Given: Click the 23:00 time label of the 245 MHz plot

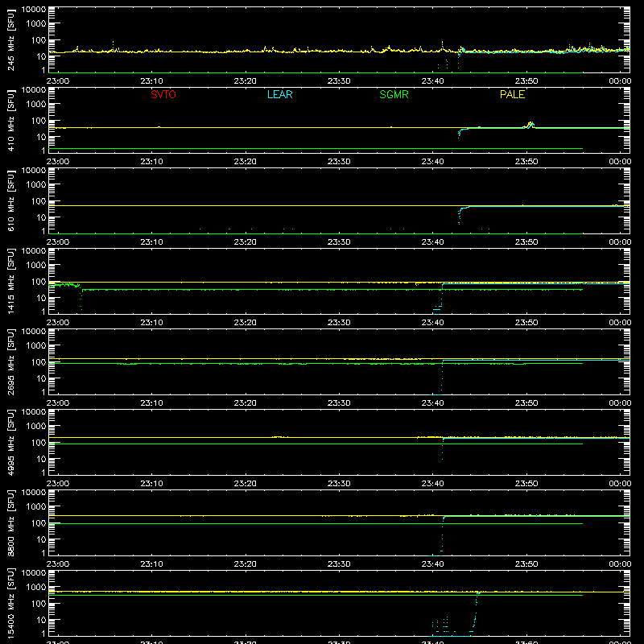Looking at the screenshot, I should pos(58,81).
